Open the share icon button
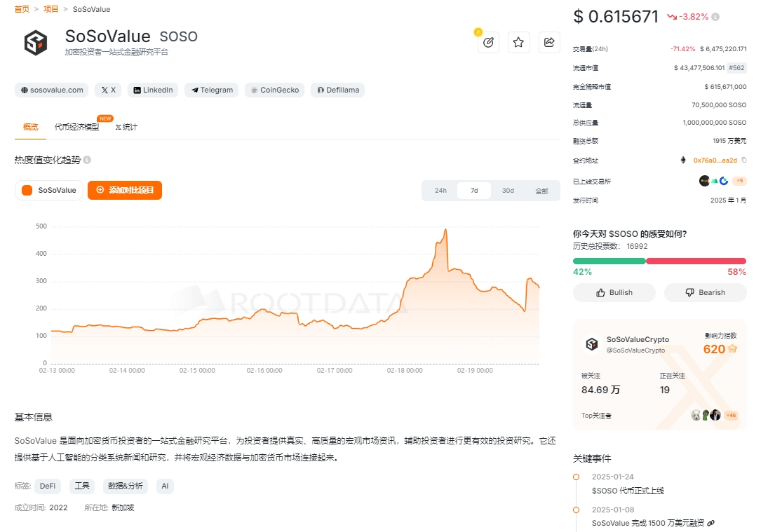This screenshot has width=775, height=532. coord(549,43)
